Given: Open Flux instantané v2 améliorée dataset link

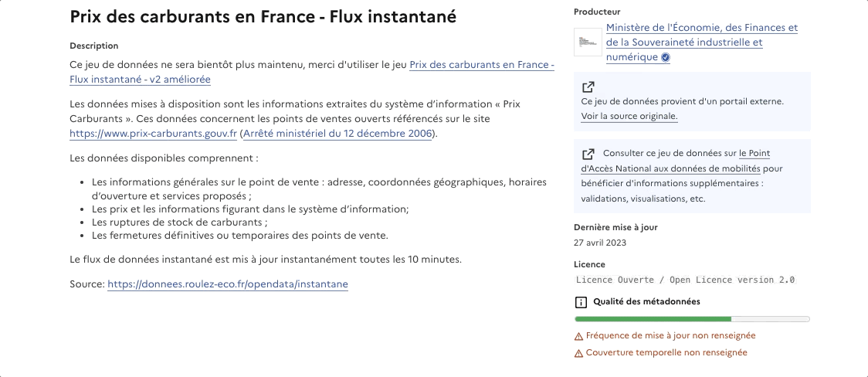Looking at the screenshot, I should [312, 72].
